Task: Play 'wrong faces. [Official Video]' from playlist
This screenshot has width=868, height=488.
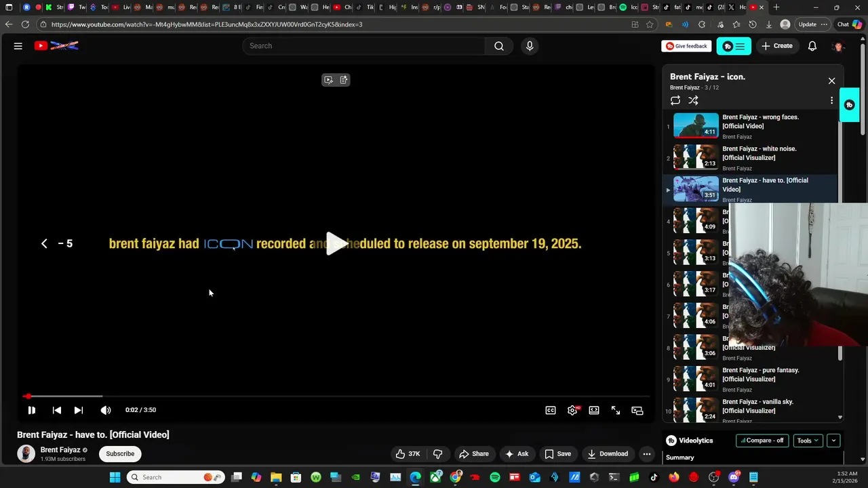Action: point(750,126)
